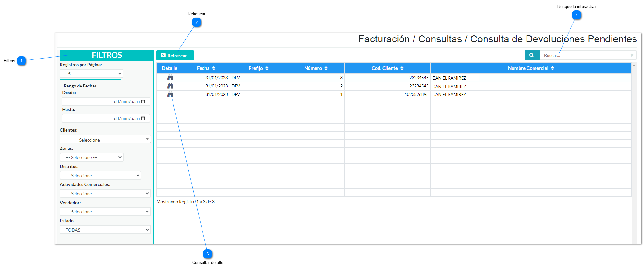Click the Refrescar button

coord(175,55)
